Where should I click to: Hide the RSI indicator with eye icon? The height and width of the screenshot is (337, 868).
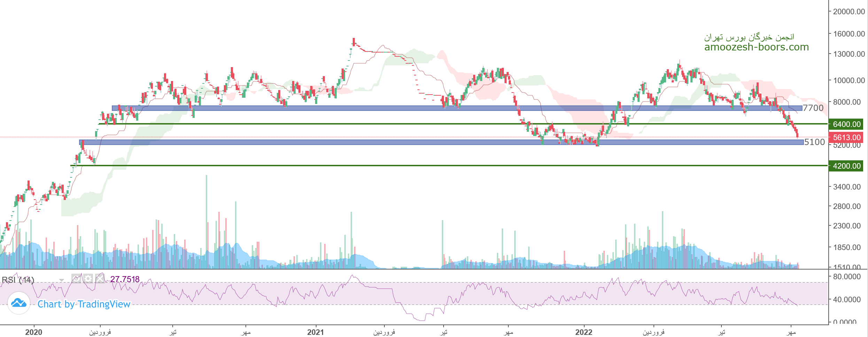coord(76,279)
